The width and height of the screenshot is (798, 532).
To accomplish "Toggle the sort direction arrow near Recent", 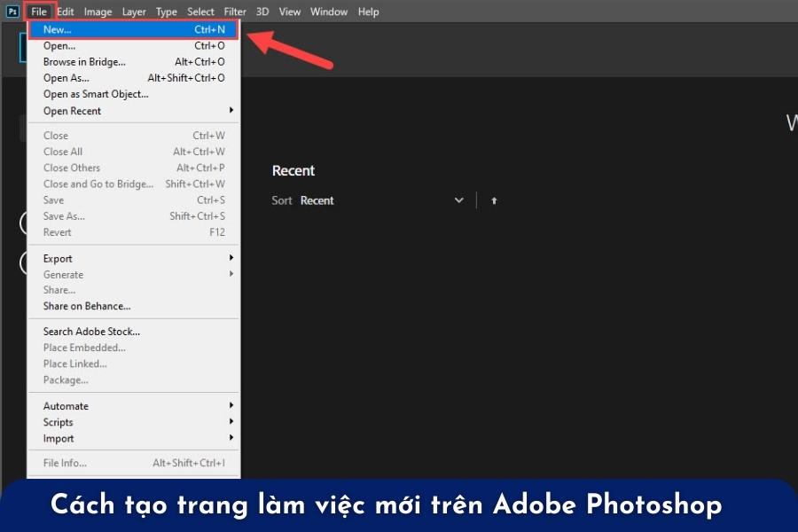I will [x=494, y=200].
